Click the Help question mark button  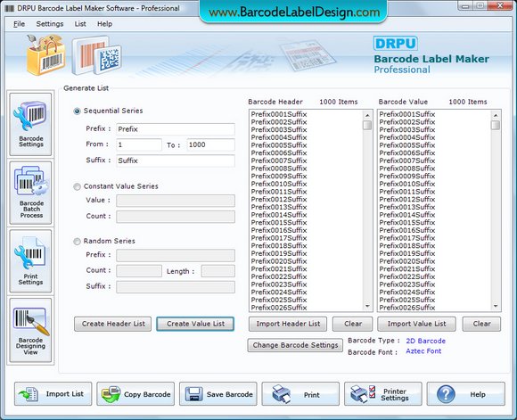pyautogui.click(x=466, y=394)
